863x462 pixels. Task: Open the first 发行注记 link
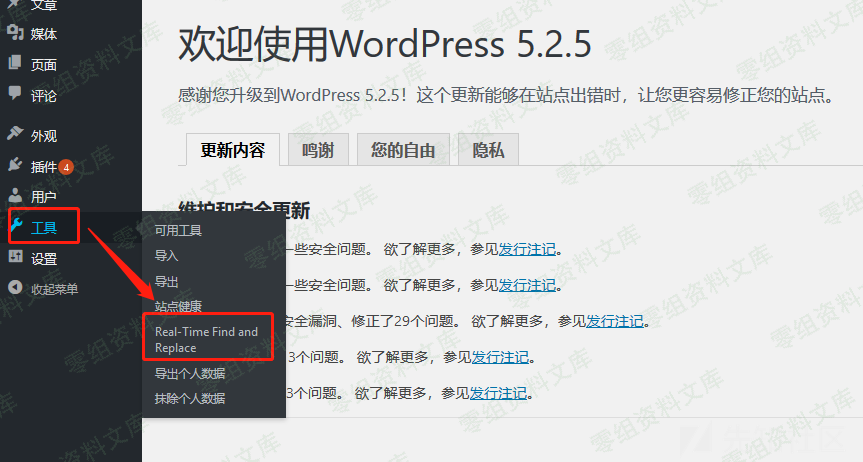(x=527, y=250)
